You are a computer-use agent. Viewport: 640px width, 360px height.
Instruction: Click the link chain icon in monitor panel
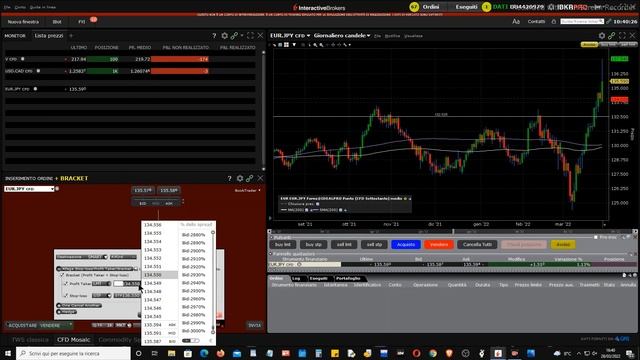pos(234,36)
